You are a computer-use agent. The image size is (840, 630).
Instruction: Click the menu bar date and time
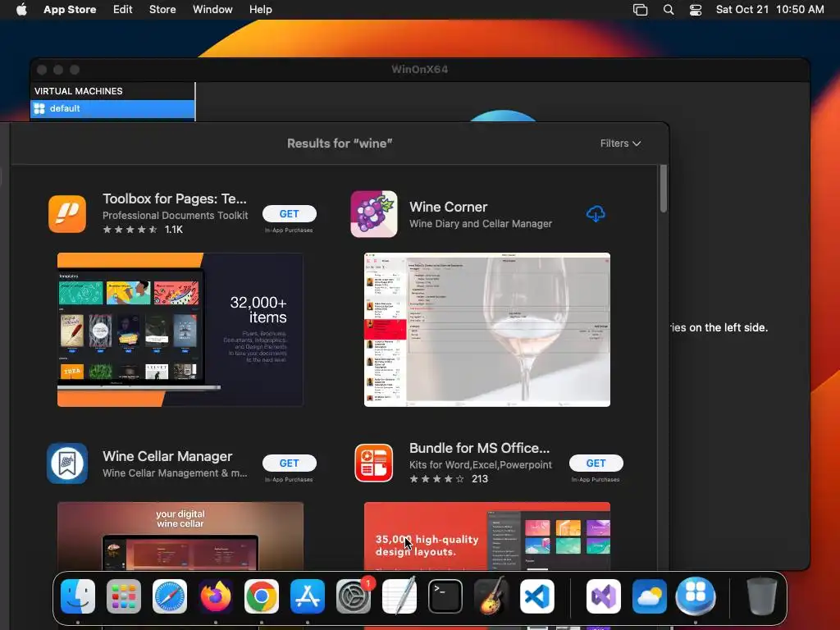(x=769, y=9)
